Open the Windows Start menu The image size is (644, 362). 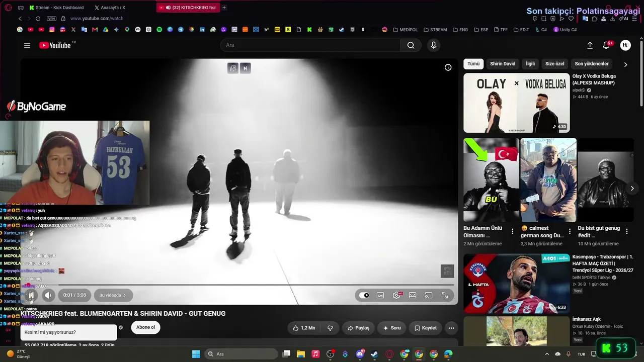196,354
